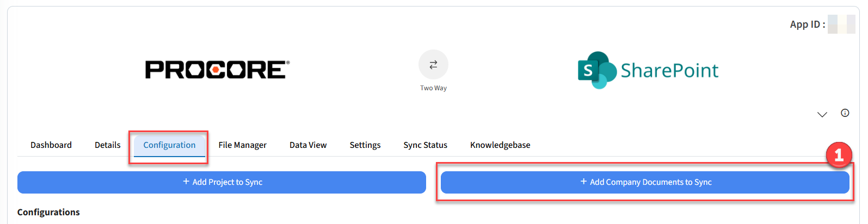This screenshot has width=868, height=224.
Task: Open the Dashboard tab
Action: point(51,145)
